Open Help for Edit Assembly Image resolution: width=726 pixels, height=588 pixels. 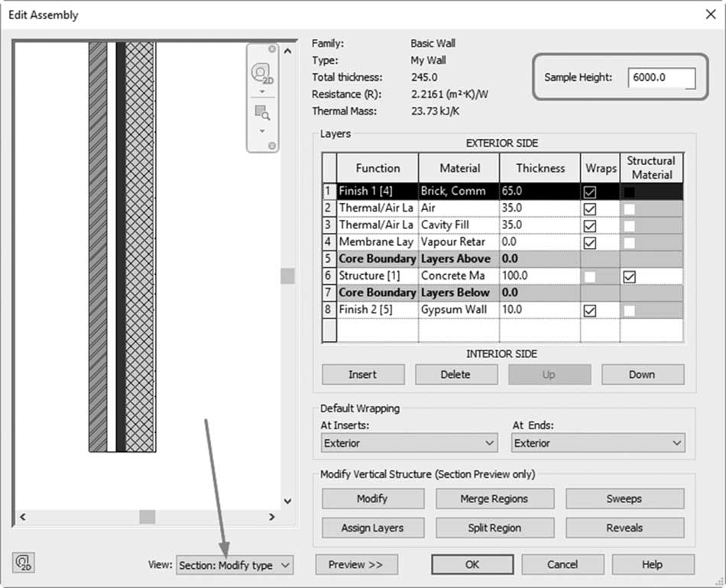click(653, 564)
